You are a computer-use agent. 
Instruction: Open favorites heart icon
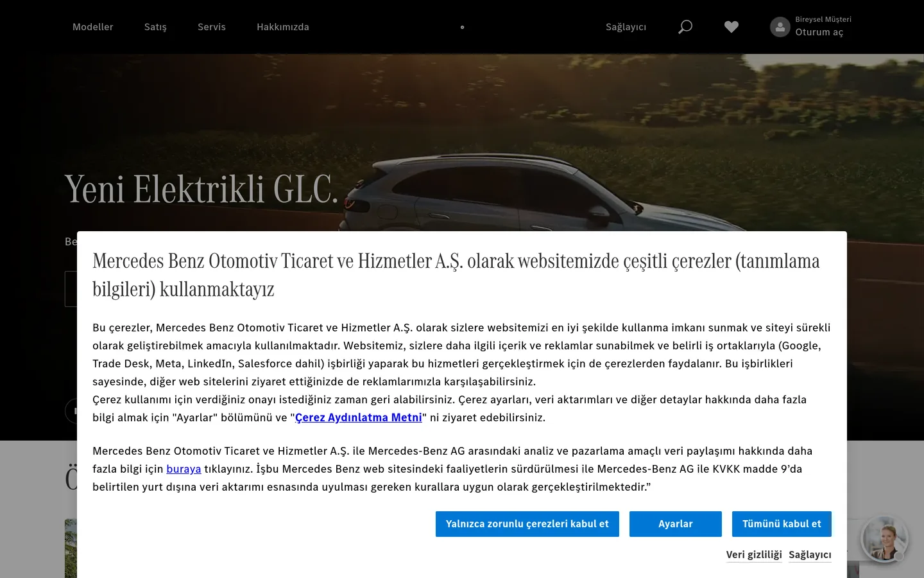pos(732,27)
